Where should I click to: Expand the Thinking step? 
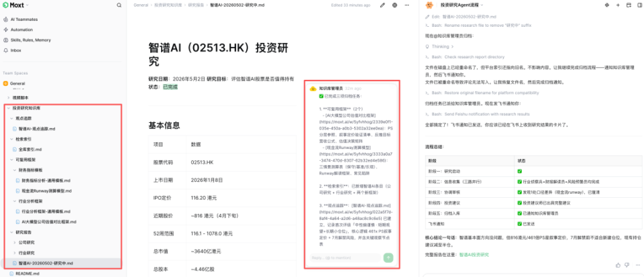(x=440, y=47)
